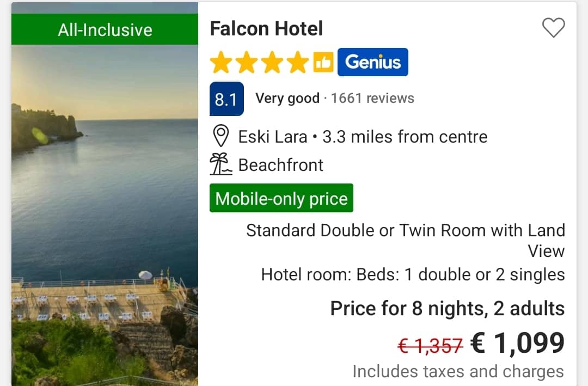588x386 pixels.
Task: Click the location pin icon
Action: click(220, 137)
